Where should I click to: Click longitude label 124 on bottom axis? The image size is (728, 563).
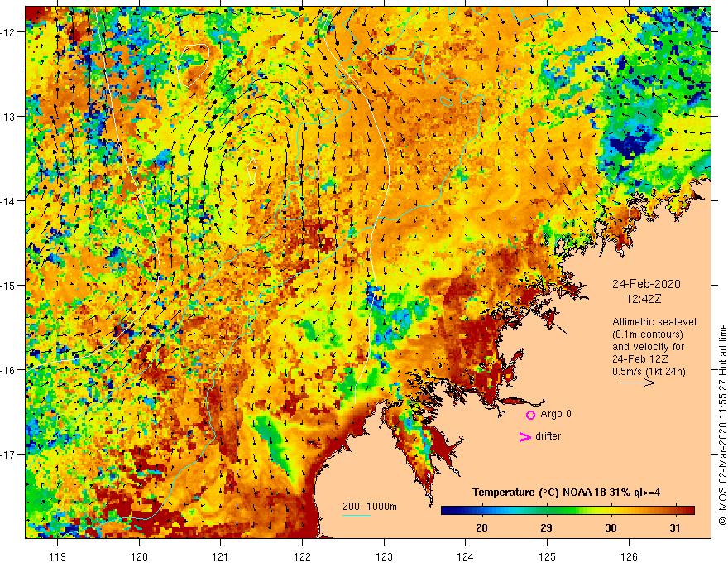[x=465, y=556]
